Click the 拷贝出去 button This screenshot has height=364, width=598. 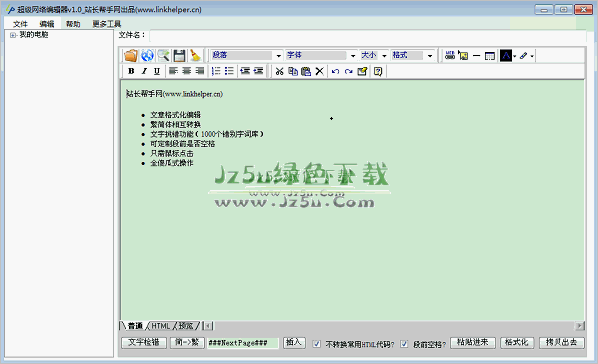[x=561, y=343]
